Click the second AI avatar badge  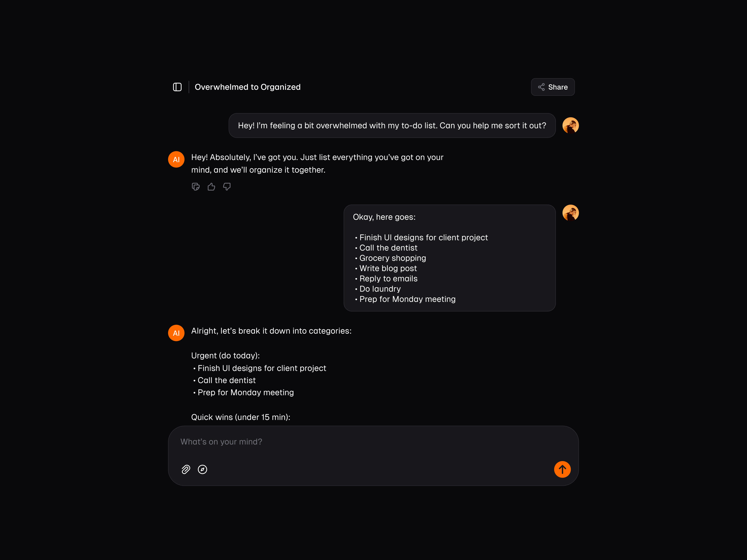[176, 333]
